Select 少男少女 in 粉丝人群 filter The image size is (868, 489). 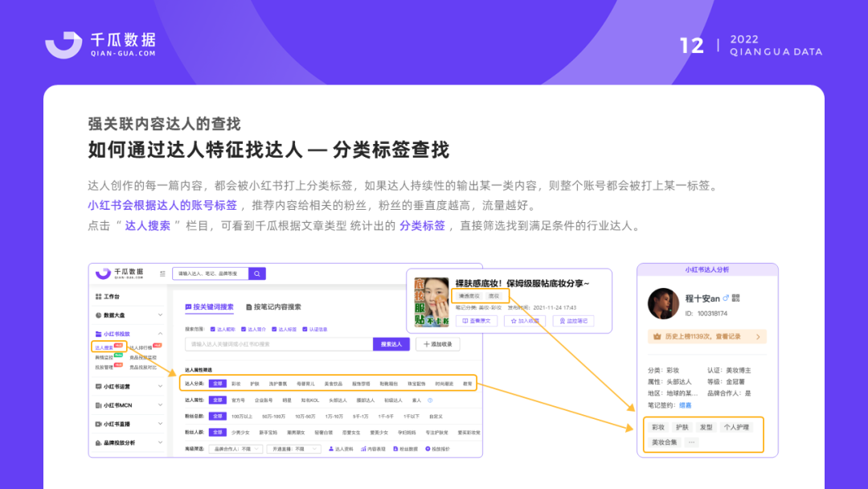(241, 433)
